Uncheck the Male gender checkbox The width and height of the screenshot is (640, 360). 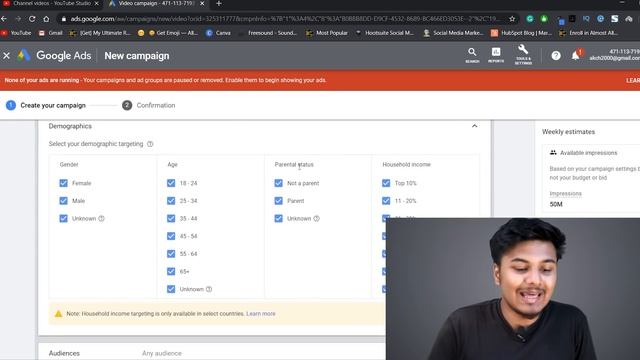point(63,201)
